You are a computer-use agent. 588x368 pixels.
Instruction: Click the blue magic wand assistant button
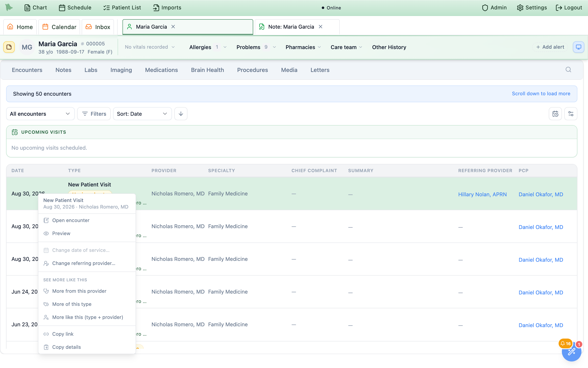(x=571, y=352)
